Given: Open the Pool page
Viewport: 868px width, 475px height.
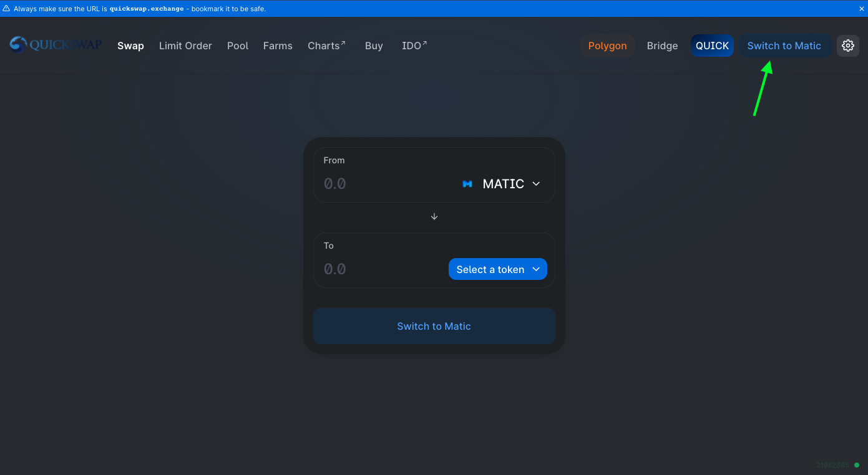Looking at the screenshot, I should point(238,46).
